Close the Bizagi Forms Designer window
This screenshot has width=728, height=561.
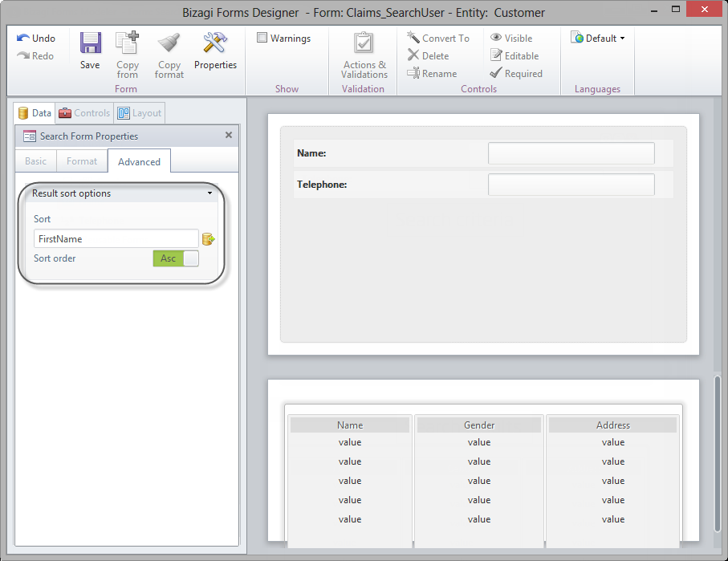click(704, 10)
